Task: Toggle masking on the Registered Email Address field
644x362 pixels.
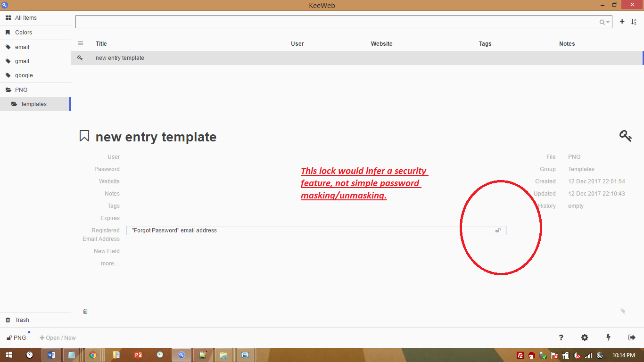Action: coord(498,230)
